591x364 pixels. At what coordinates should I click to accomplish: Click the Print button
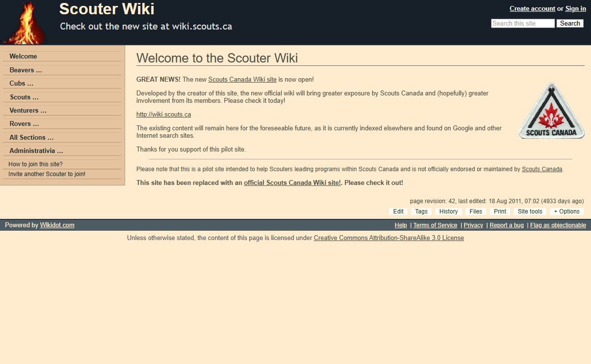tap(500, 212)
